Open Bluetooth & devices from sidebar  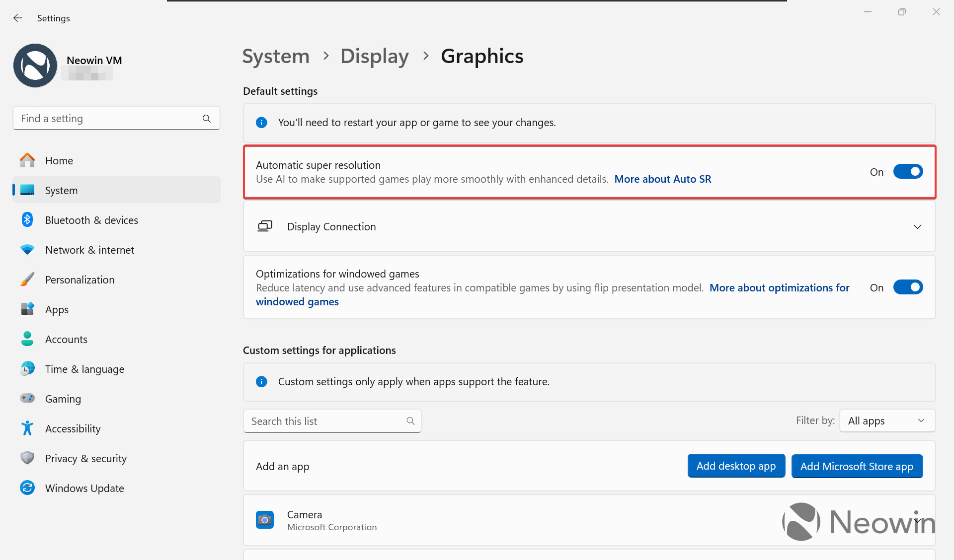point(27,219)
